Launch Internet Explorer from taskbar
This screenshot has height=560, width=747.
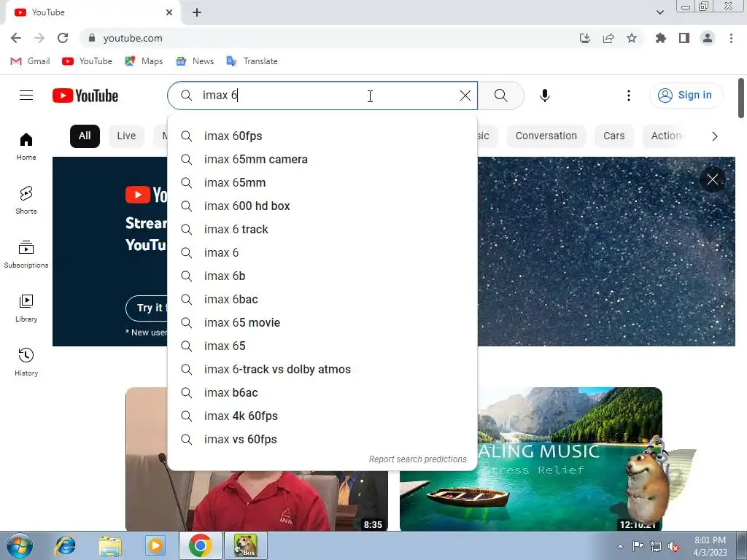click(65, 545)
